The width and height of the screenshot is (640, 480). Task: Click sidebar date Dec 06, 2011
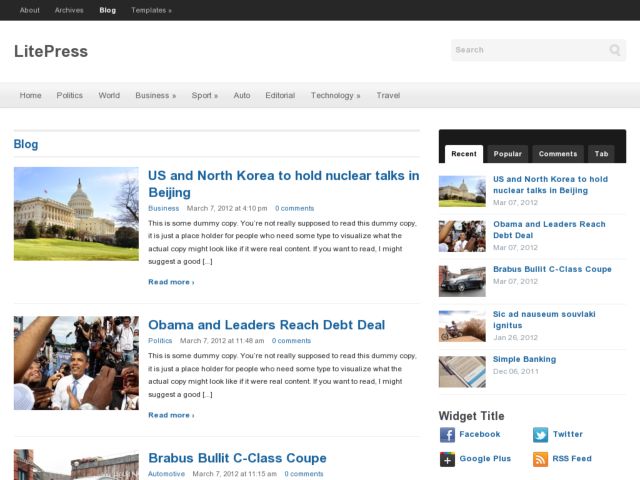[516, 371]
